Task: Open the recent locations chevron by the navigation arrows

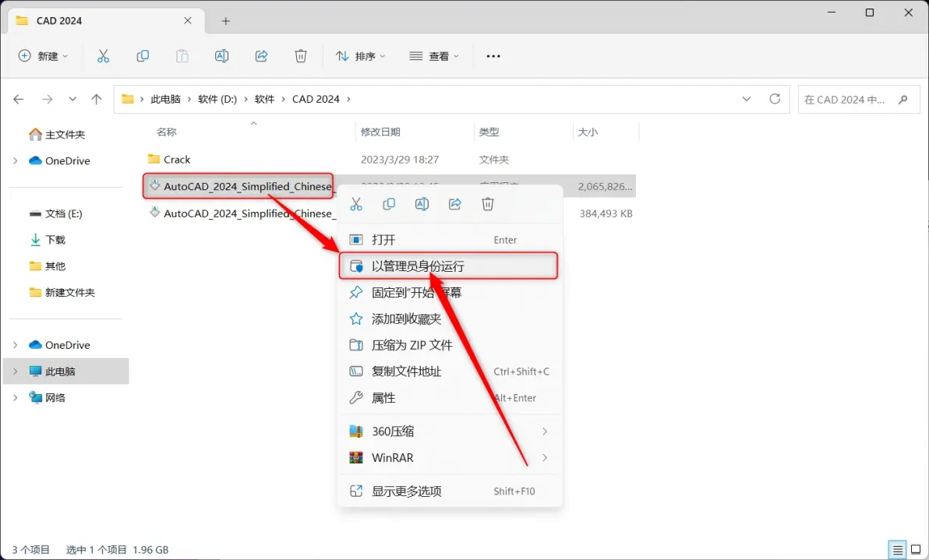Action: (72, 99)
